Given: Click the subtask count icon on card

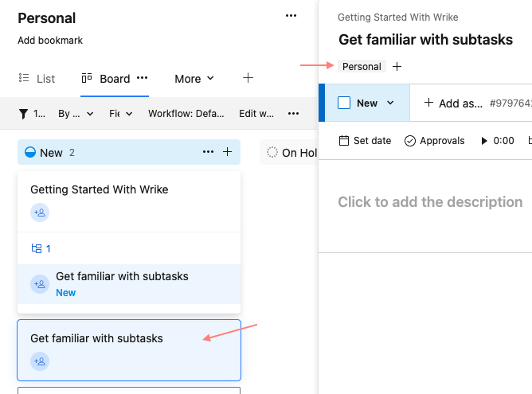Looking at the screenshot, I should (37, 248).
